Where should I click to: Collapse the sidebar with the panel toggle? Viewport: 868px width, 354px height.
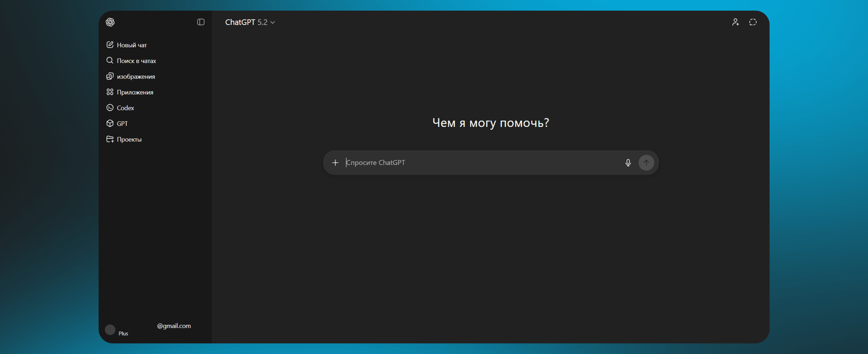click(201, 22)
